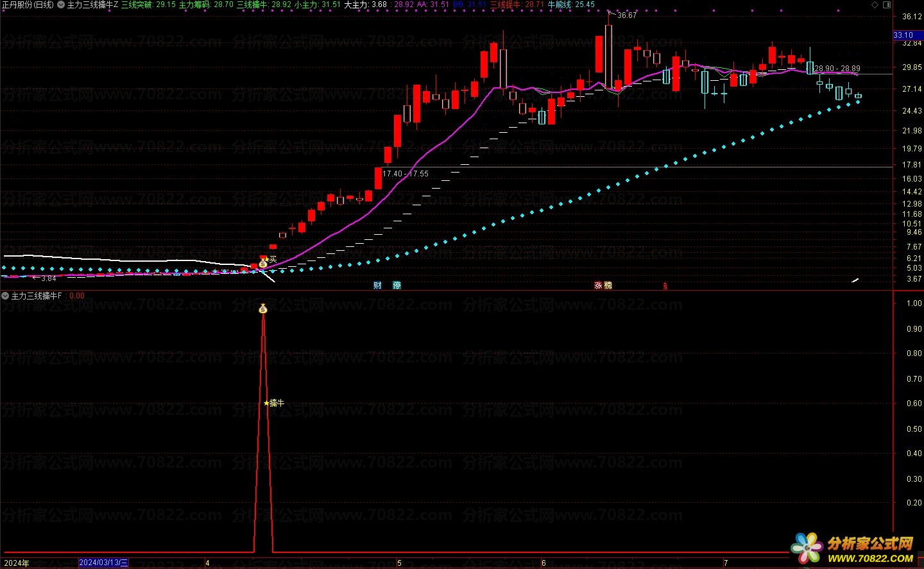Click the 主力筹码: 28.70 value
This screenshot has height=569, width=924.
[206, 4]
